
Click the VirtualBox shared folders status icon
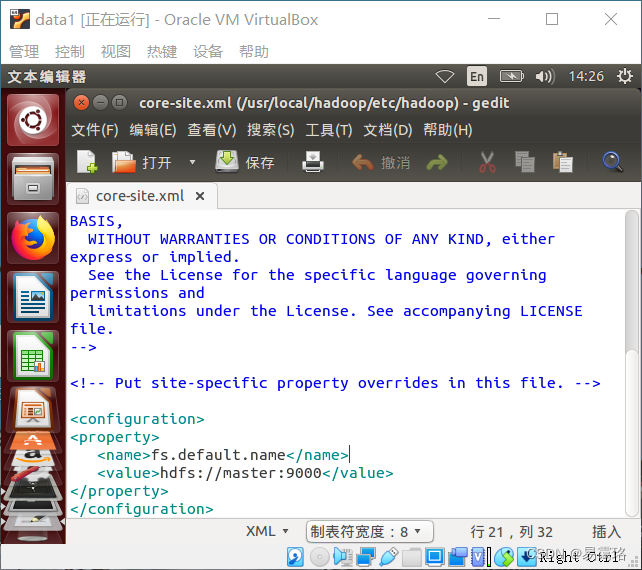(x=411, y=557)
